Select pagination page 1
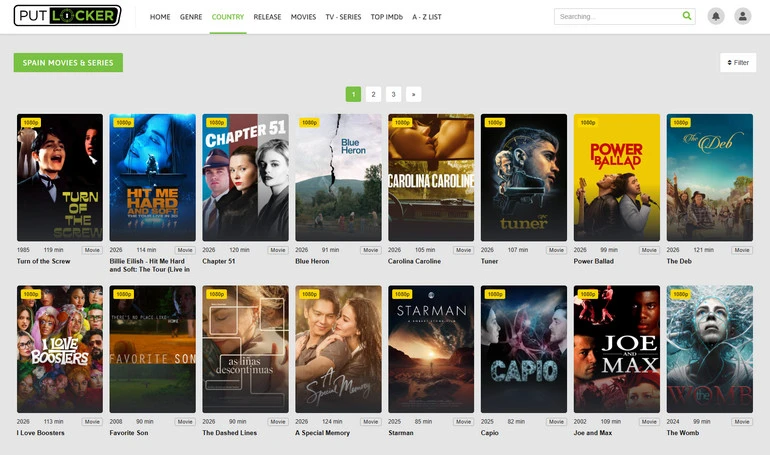Image resolution: width=770 pixels, height=455 pixels. point(354,94)
